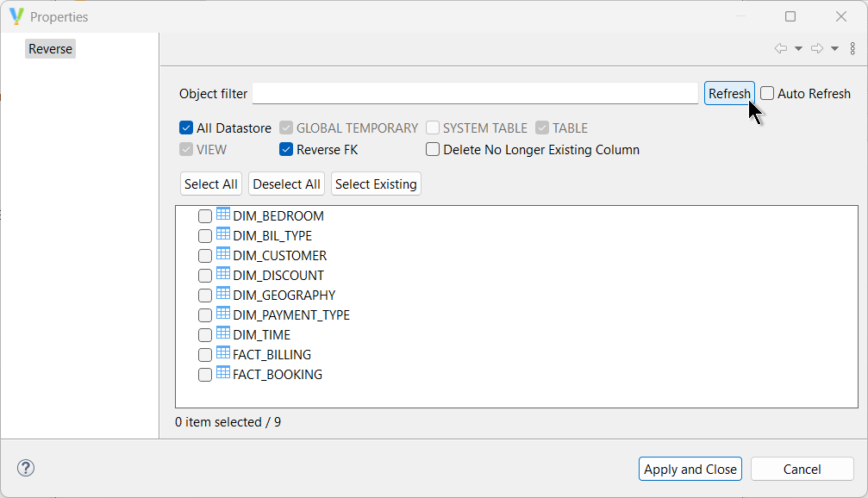Click the forward navigation arrow icon
Image resolution: width=868 pixels, height=498 pixels.
click(x=817, y=48)
